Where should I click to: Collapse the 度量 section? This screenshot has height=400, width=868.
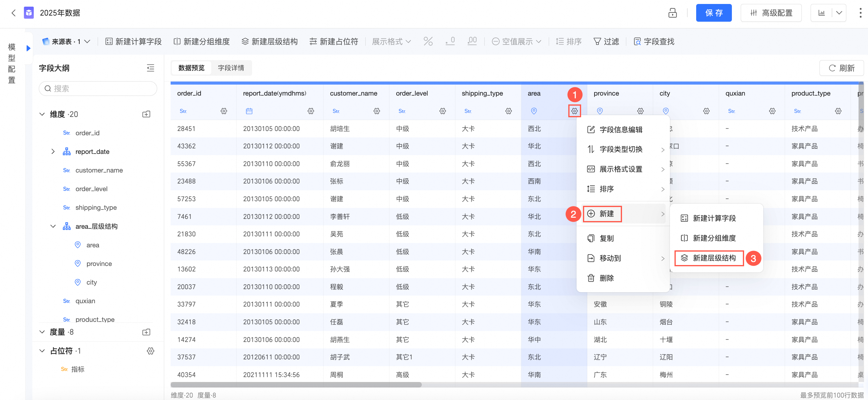42,332
